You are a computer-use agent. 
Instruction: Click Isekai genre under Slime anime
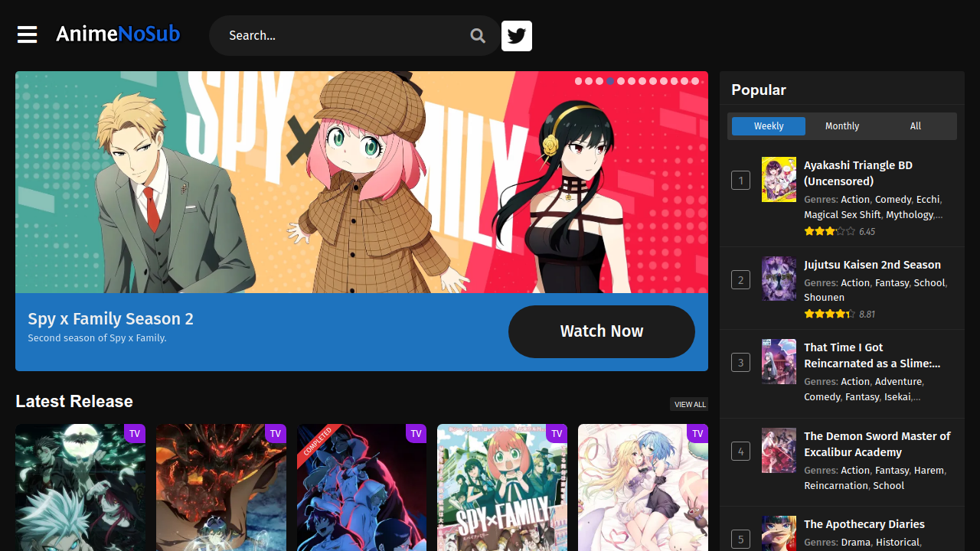(x=897, y=396)
